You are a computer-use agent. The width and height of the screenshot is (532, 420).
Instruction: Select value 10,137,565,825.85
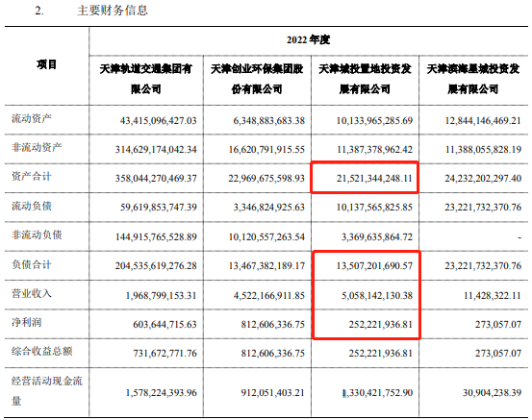click(x=374, y=208)
